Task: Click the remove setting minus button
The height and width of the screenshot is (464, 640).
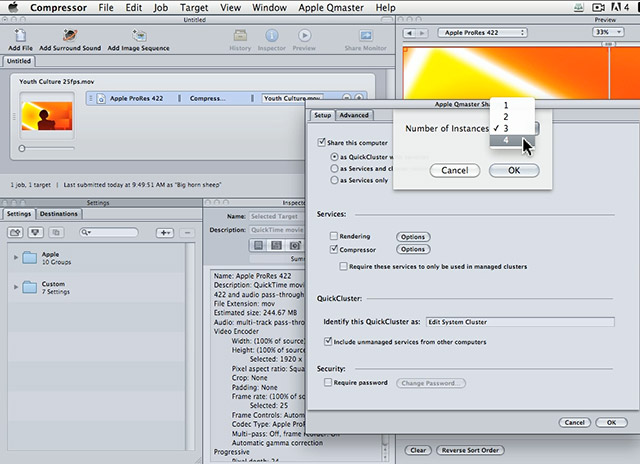Action: click(187, 233)
